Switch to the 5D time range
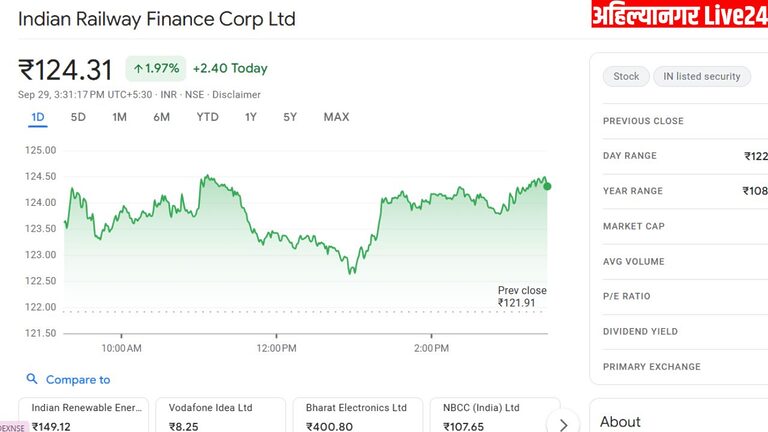Screen dimensions: 768x432 tap(78, 117)
